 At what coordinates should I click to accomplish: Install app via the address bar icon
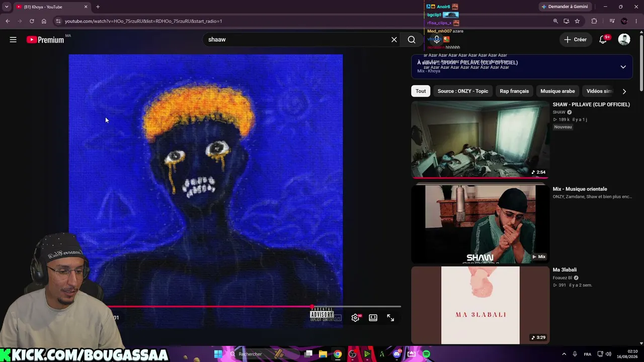click(567, 21)
